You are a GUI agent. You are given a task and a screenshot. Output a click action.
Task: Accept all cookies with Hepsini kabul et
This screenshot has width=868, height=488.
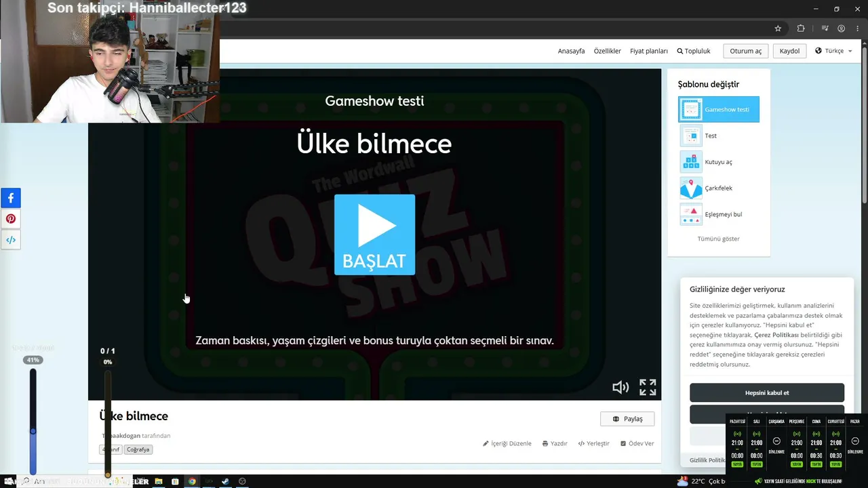coord(767,392)
